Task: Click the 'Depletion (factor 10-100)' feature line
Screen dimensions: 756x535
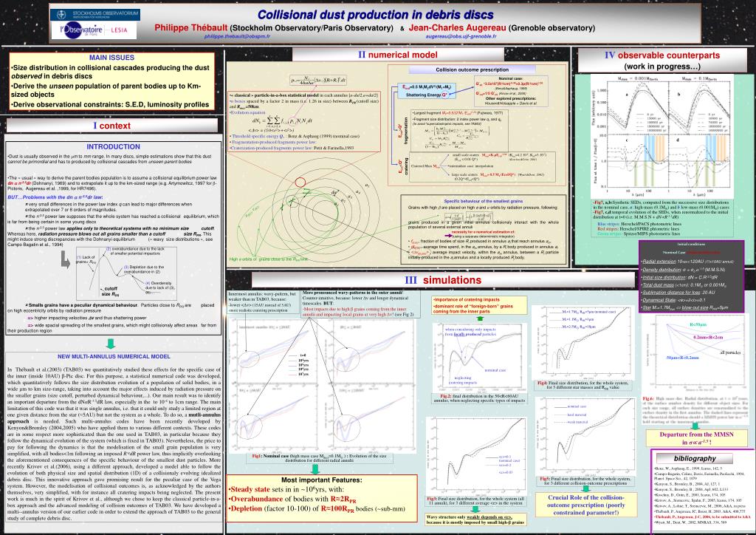Action: point(317,508)
